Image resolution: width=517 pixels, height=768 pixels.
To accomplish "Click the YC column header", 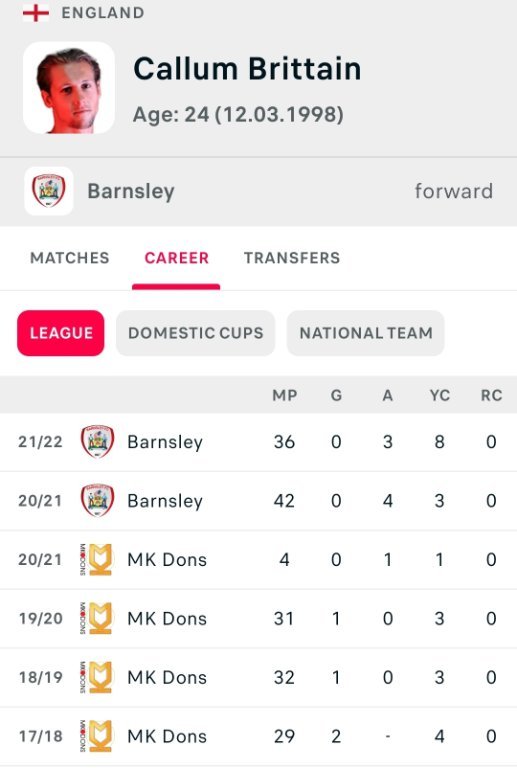I will pyautogui.click(x=440, y=395).
